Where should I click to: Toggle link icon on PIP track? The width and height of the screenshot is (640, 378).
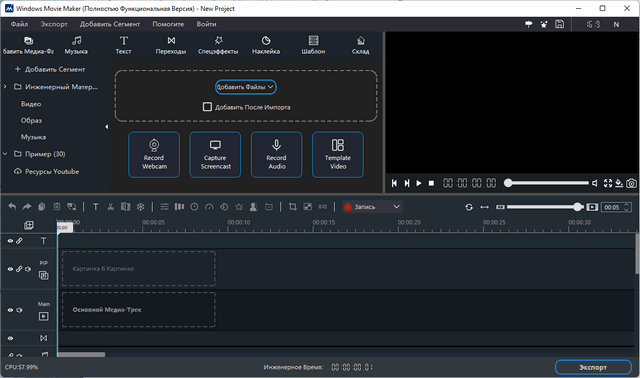tap(19, 269)
